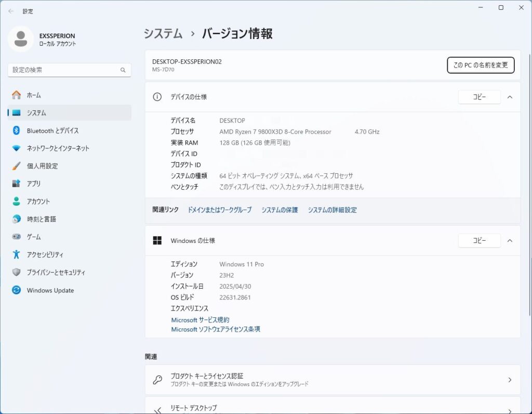Open Windows Update page
Image resolution: width=532 pixels, height=414 pixels.
pos(69,290)
